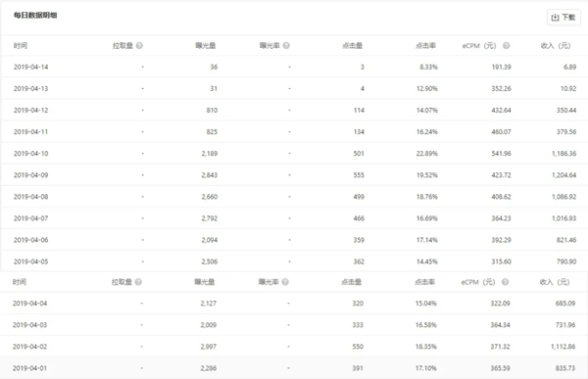This screenshot has width=588, height=379.
Task: Open help icon beside 曝光率 above 2019-04-14 row
Action: pos(286,46)
